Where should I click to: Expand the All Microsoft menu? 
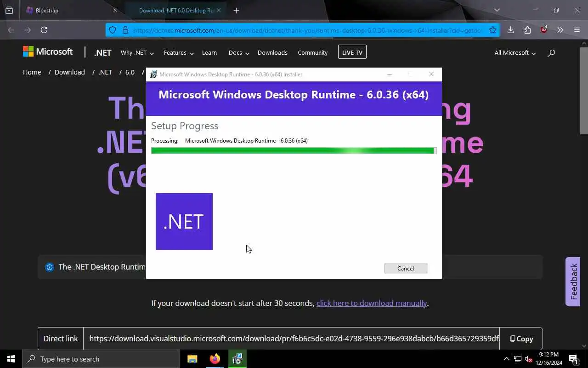[x=515, y=52]
